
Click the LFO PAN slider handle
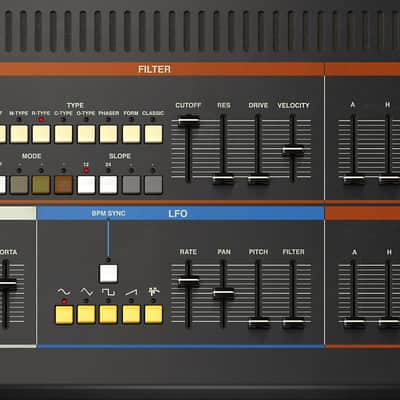click(x=223, y=293)
